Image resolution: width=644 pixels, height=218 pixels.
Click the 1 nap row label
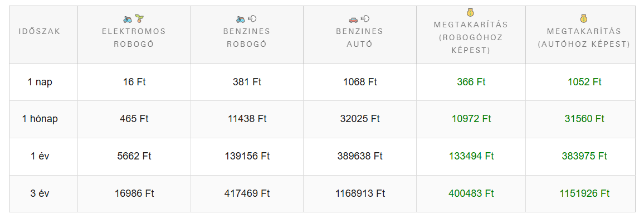pos(40,82)
